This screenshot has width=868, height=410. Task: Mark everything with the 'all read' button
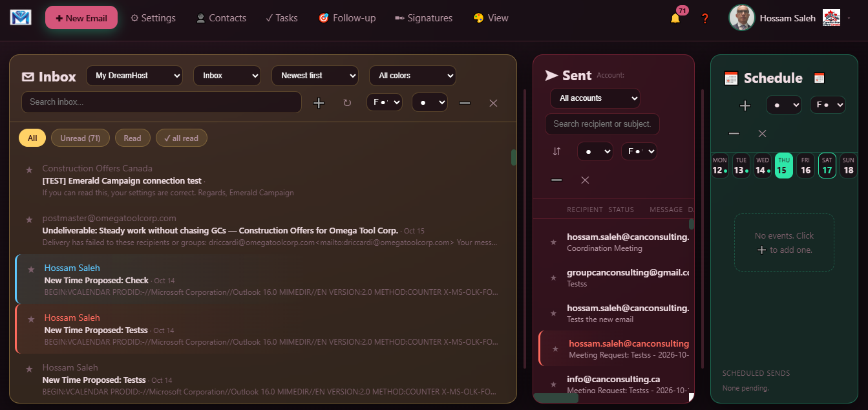182,138
